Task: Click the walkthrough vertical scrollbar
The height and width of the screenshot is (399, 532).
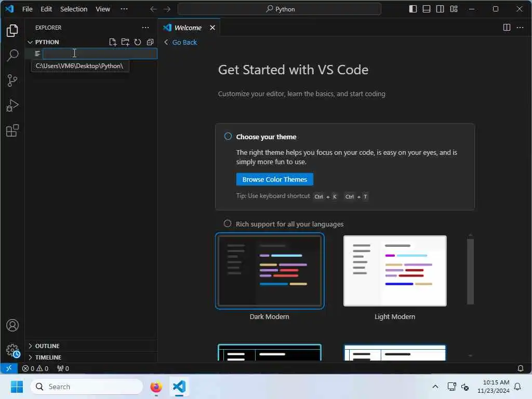Action: click(x=470, y=271)
